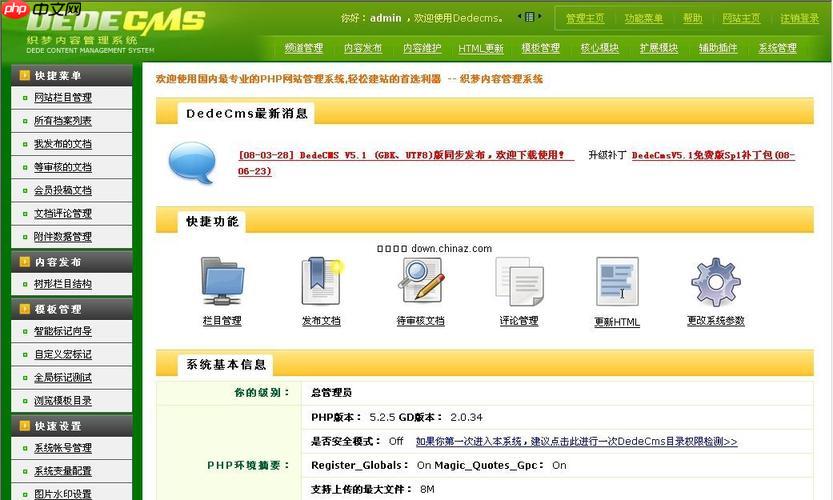Screen dimensions: 833x500
Task: Open the 频道管理 menu
Action: [x=304, y=48]
